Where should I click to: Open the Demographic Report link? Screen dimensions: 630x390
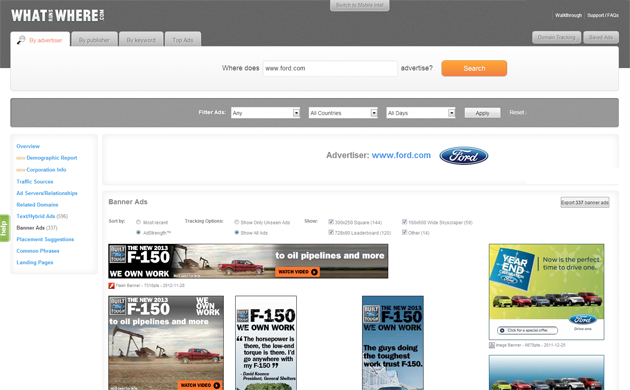click(x=52, y=158)
